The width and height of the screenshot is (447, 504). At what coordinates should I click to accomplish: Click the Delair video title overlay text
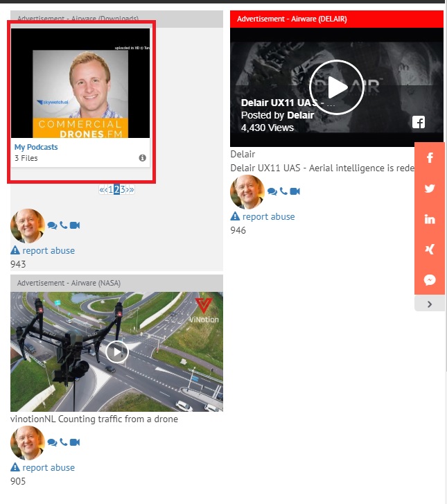click(288, 103)
